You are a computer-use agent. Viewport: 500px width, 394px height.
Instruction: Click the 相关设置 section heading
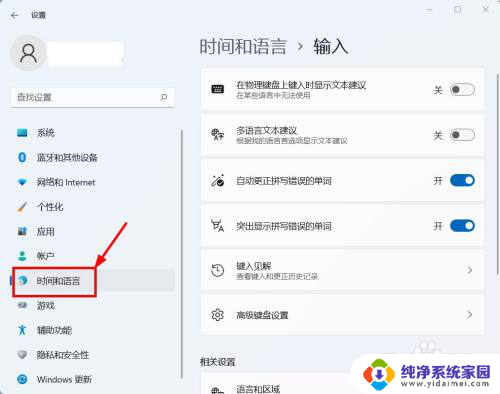coord(218,362)
